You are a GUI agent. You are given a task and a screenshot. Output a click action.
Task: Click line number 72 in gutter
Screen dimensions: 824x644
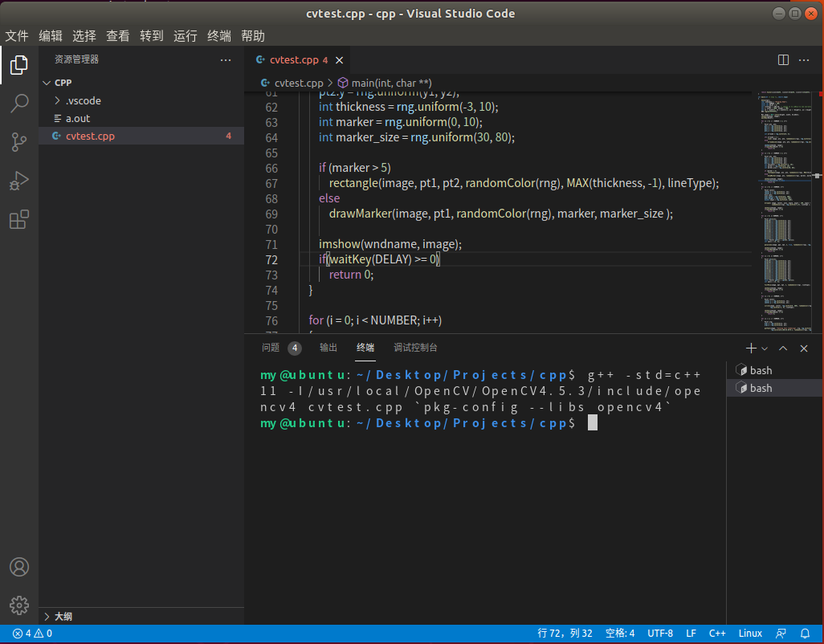click(271, 260)
